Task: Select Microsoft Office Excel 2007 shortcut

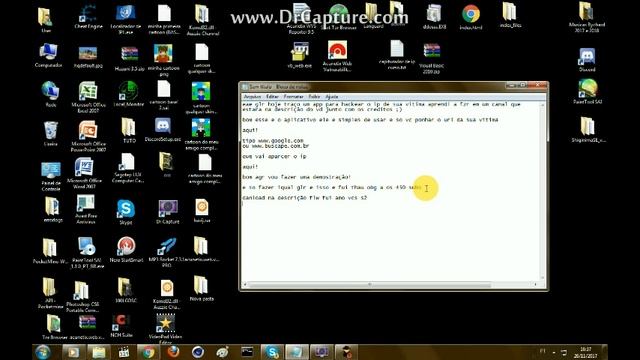Action: coord(88,97)
